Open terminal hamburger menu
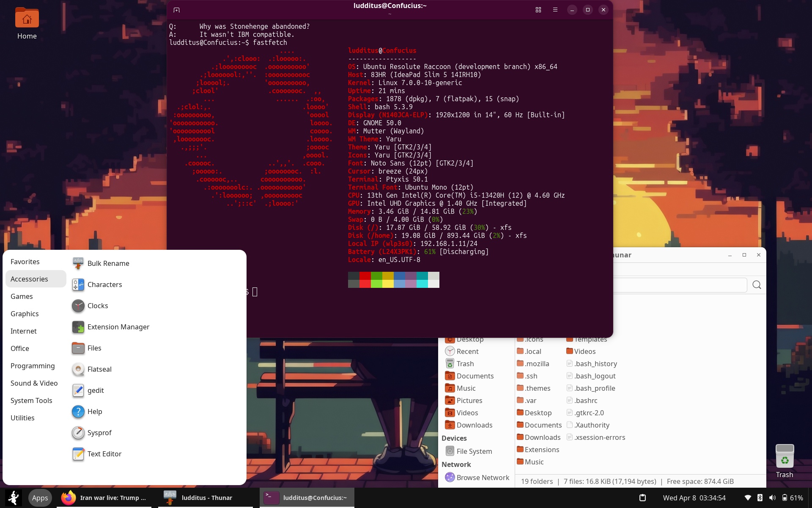 pos(555,10)
